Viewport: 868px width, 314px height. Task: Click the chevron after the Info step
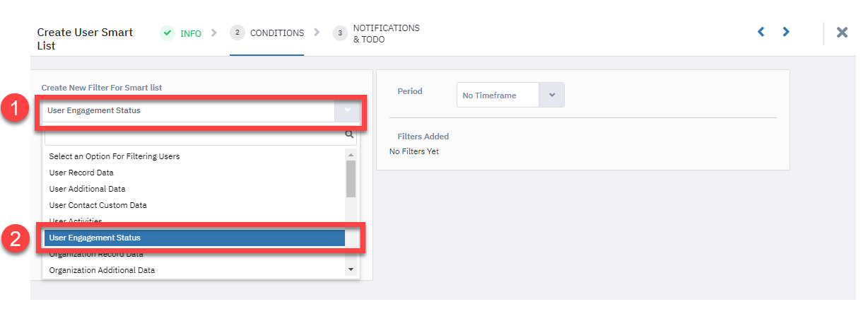214,33
